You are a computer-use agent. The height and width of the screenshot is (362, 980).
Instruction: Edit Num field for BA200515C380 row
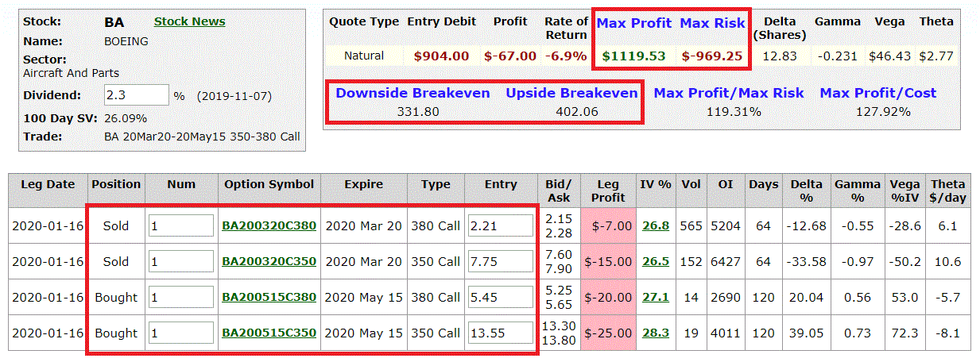click(x=181, y=297)
